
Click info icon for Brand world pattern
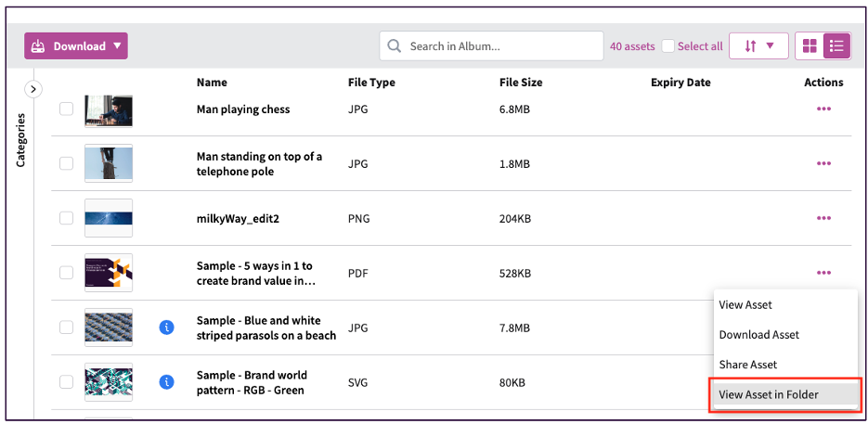(167, 381)
